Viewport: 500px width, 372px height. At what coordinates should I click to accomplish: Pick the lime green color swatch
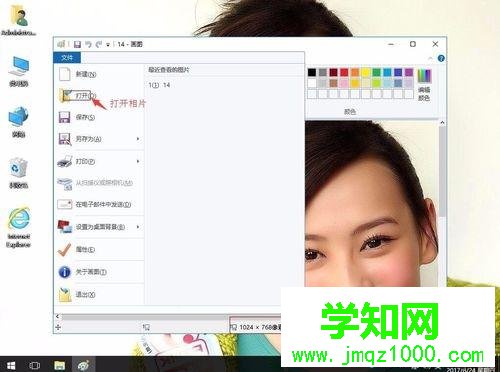tap(376, 83)
